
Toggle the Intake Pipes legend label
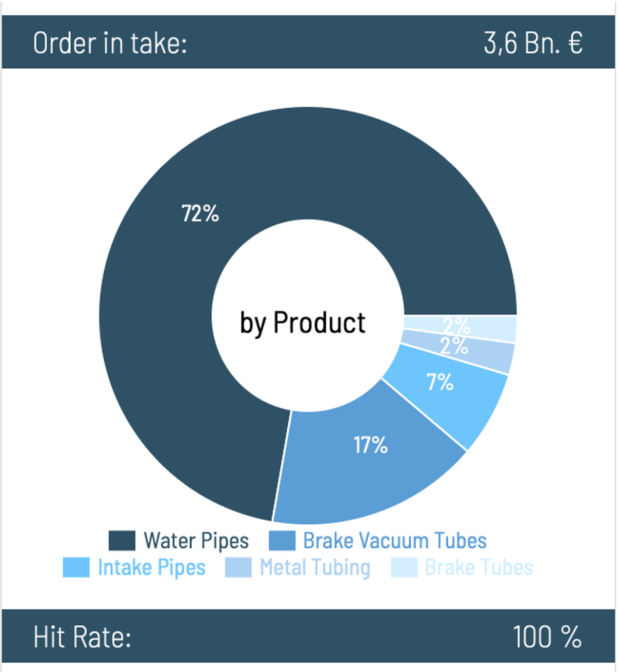(152, 568)
